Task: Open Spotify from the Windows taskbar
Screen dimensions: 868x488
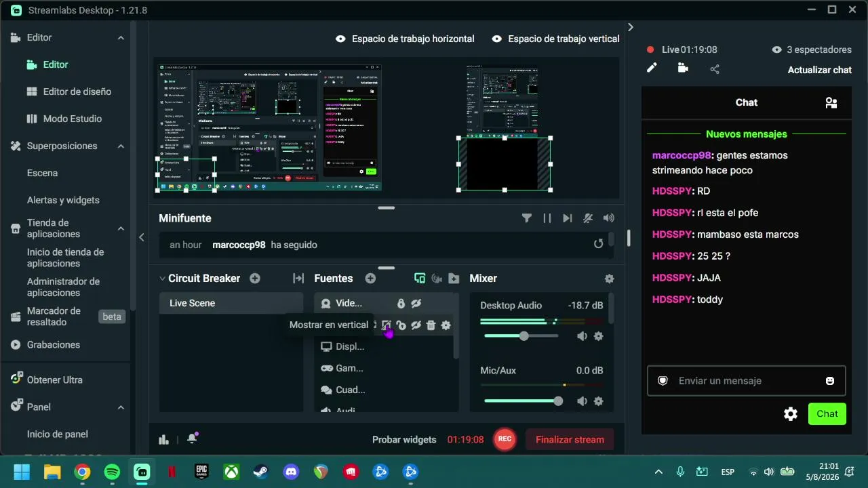Action: coord(112,472)
